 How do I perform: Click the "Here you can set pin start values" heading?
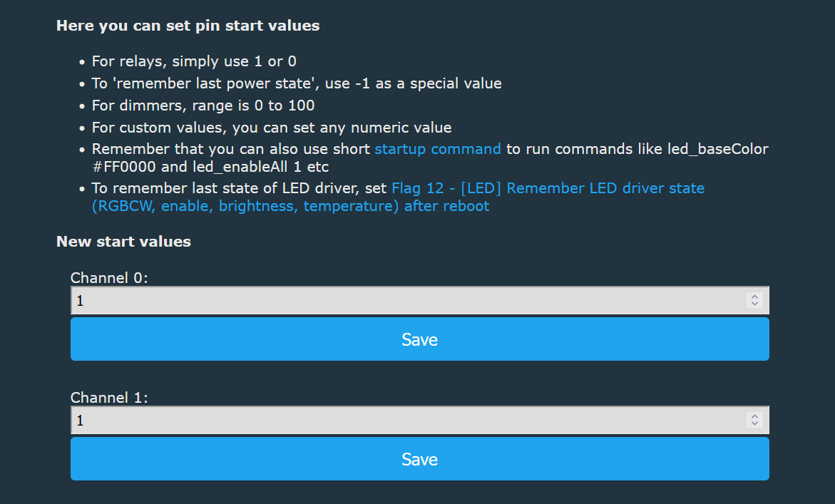pyautogui.click(x=188, y=26)
